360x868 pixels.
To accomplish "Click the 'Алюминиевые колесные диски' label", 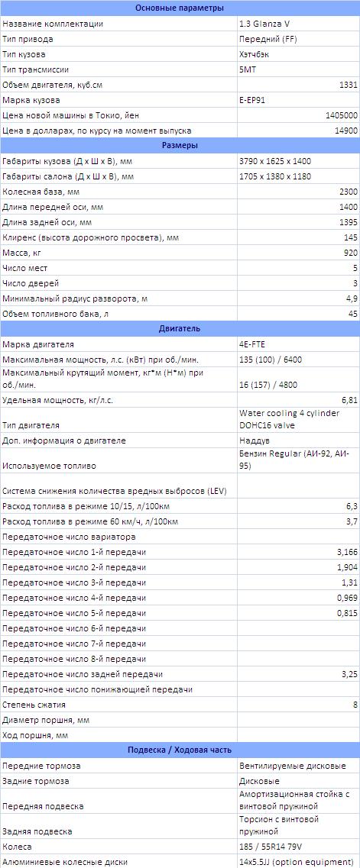I will pos(65,862).
